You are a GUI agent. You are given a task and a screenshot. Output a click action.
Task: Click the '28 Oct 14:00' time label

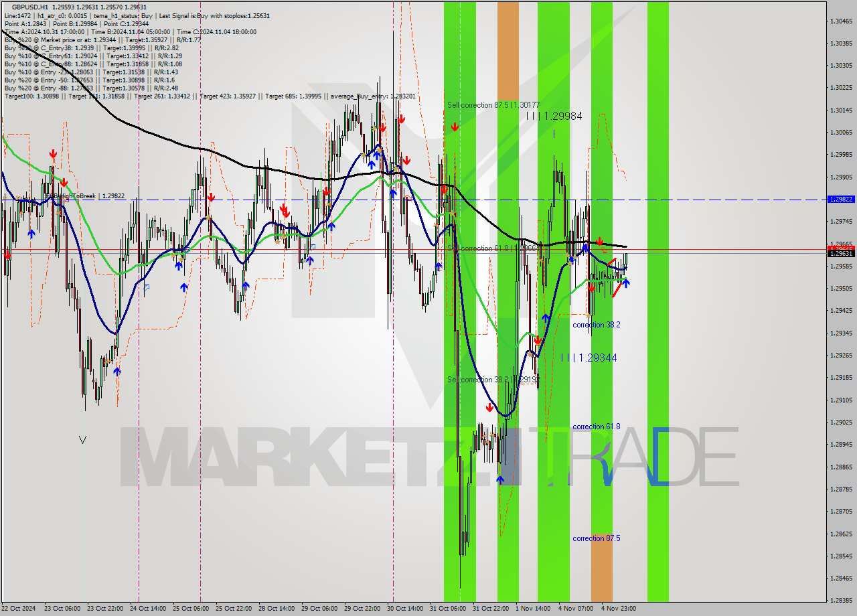[x=275, y=609]
